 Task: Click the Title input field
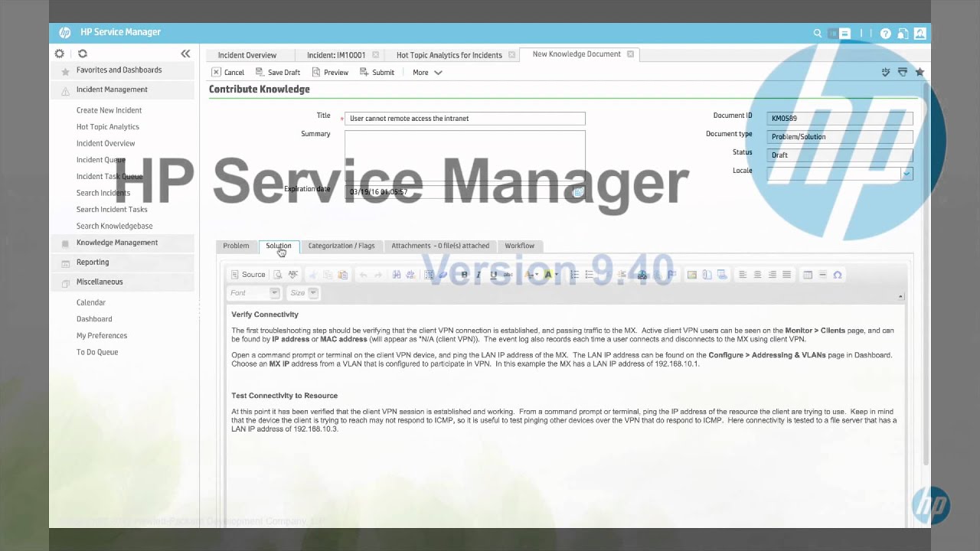pos(465,119)
